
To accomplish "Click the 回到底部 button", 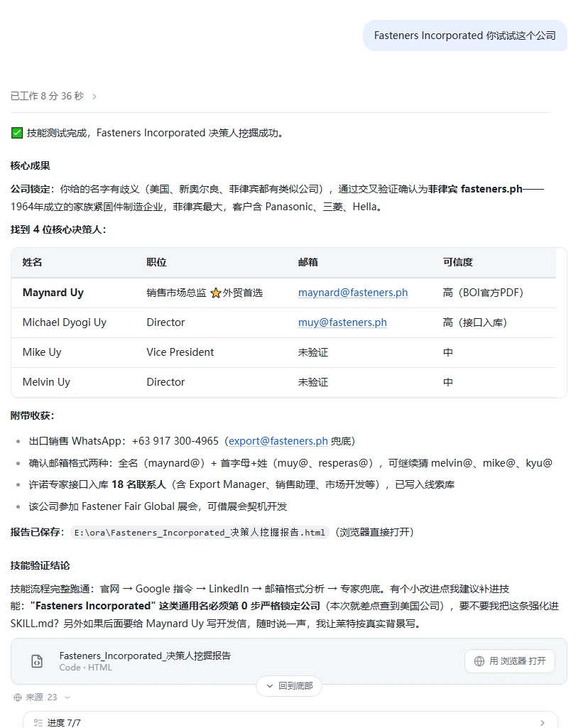I will pyautogui.click(x=289, y=686).
